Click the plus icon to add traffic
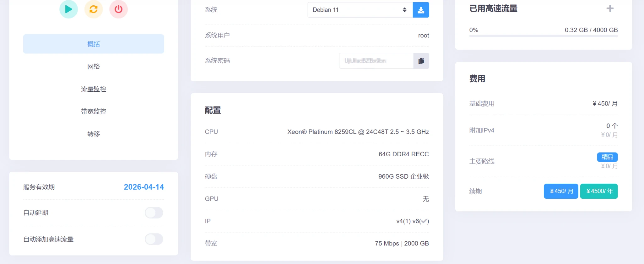 click(610, 9)
